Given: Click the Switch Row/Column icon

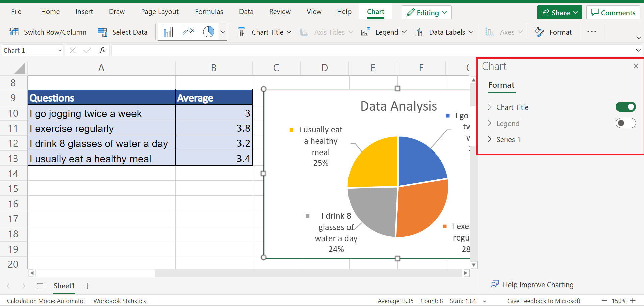Looking at the screenshot, I should pyautogui.click(x=14, y=32).
